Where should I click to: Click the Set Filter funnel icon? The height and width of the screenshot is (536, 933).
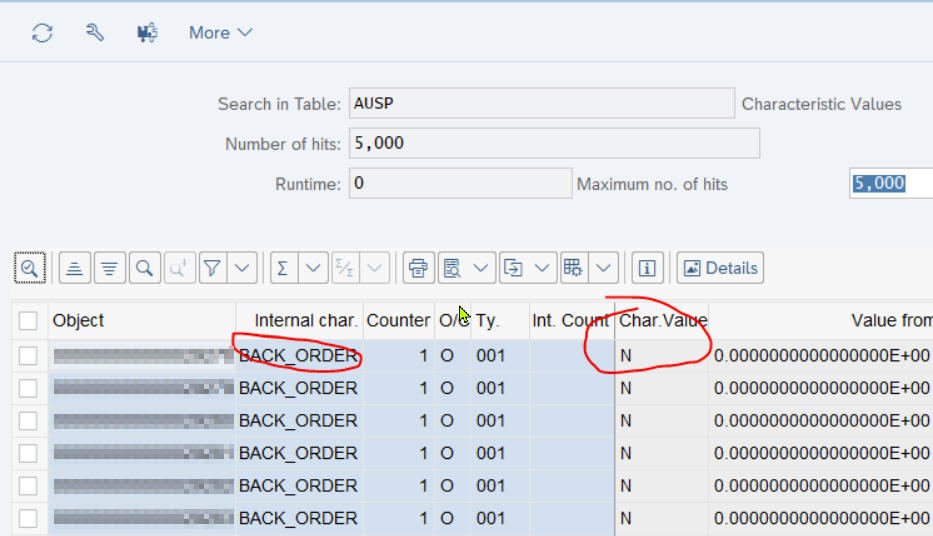tap(212, 268)
